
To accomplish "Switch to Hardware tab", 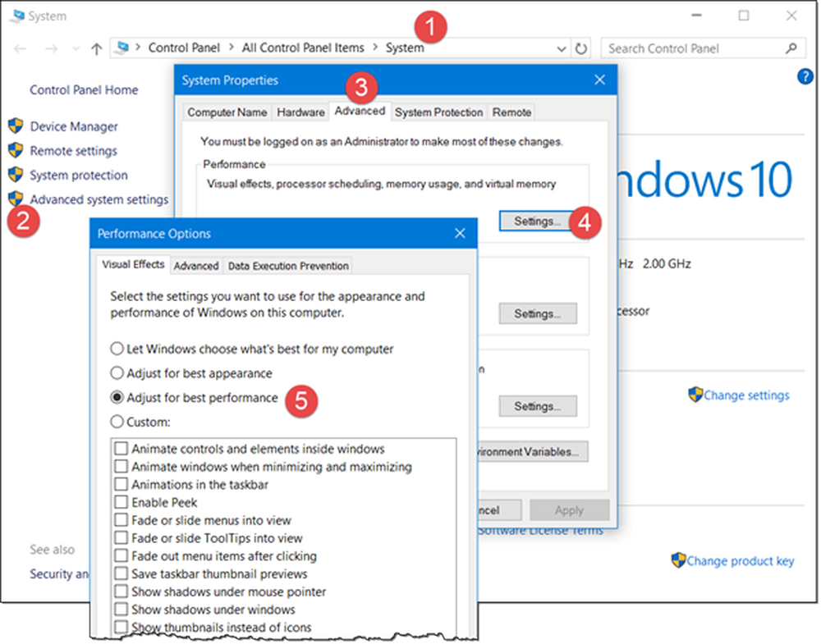I will (x=300, y=112).
